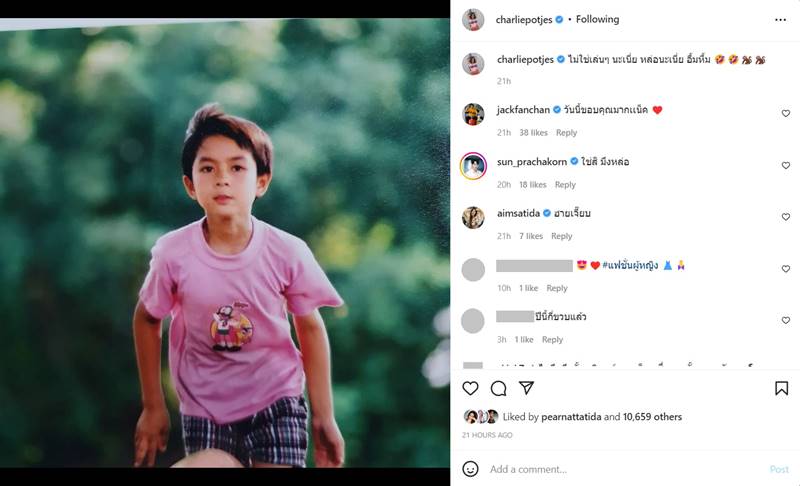Open sun_prachakorn's story avatar
The height and width of the screenshot is (486, 800).
click(x=473, y=166)
